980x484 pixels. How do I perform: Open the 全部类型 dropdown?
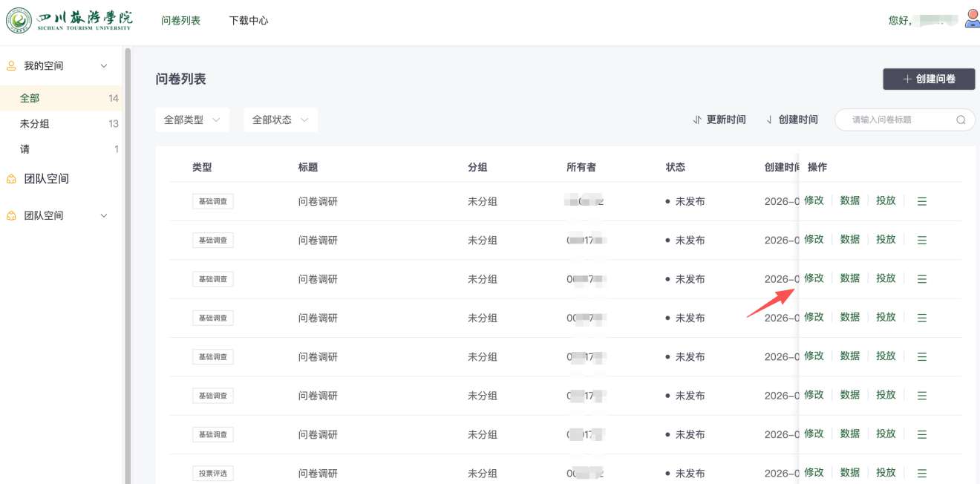[x=192, y=120]
